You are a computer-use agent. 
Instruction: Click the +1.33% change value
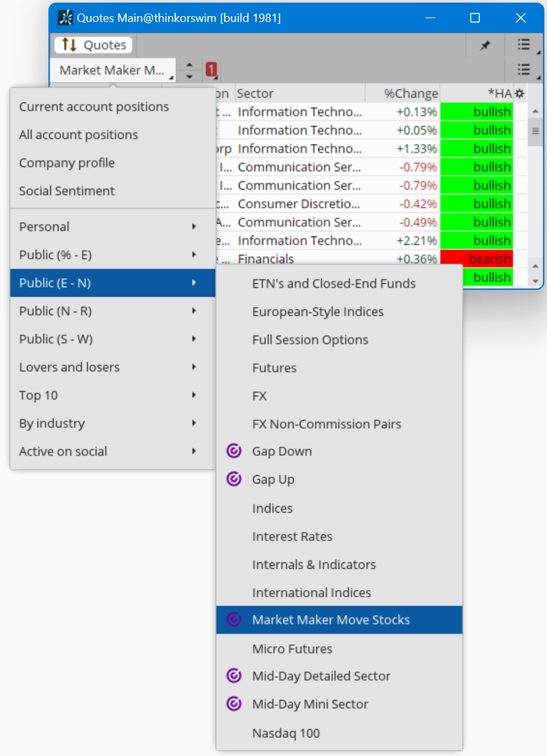click(x=417, y=148)
